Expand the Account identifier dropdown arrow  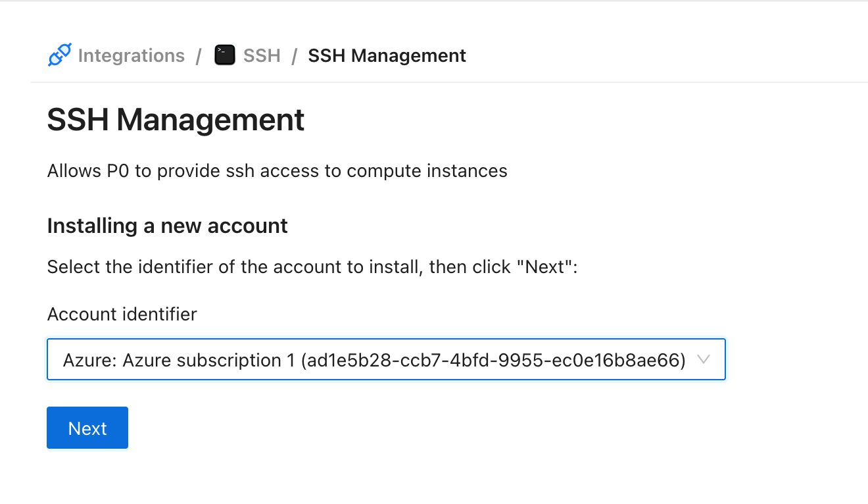click(x=703, y=360)
